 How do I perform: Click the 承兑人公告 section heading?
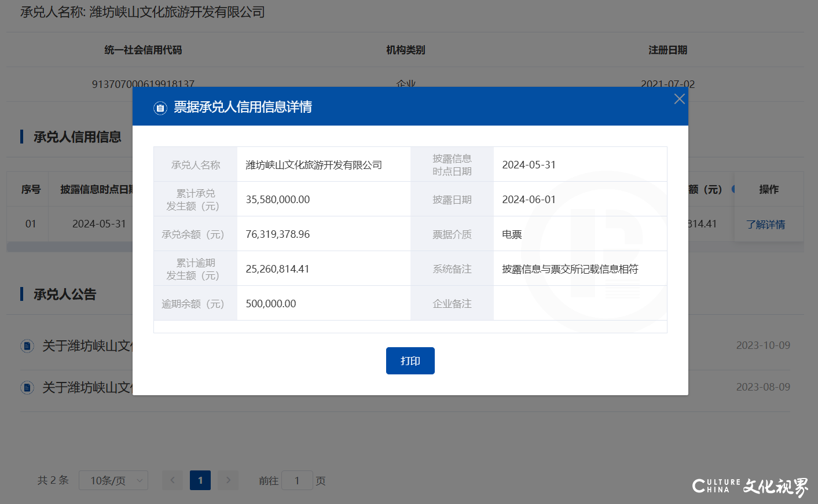(65, 295)
